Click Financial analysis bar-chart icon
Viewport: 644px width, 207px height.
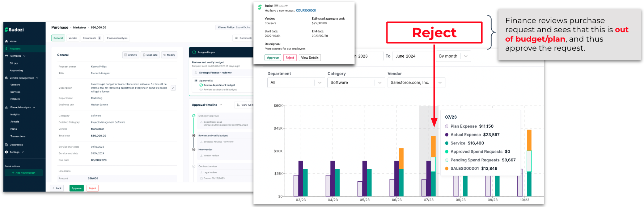coord(7,107)
